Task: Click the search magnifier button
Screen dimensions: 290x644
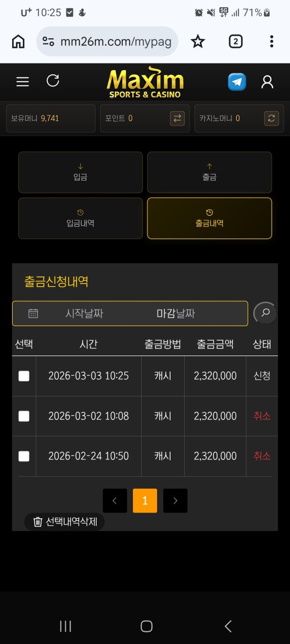Action: click(265, 313)
